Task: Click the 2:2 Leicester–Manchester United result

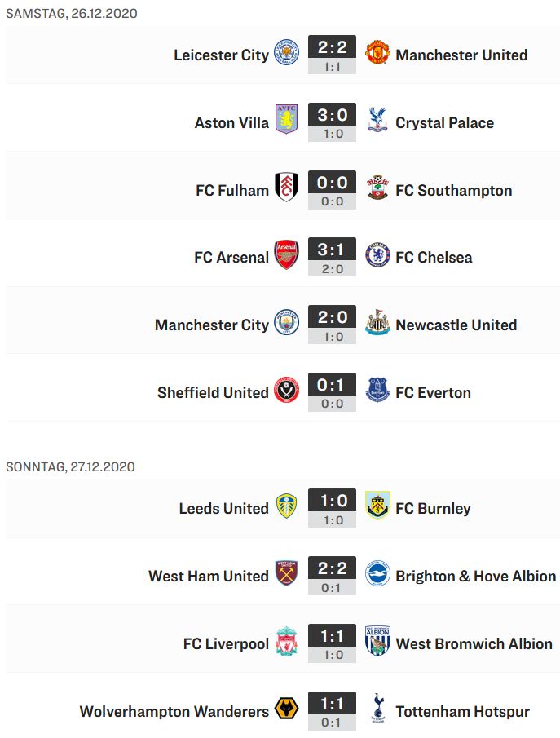Action: (333, 55)
